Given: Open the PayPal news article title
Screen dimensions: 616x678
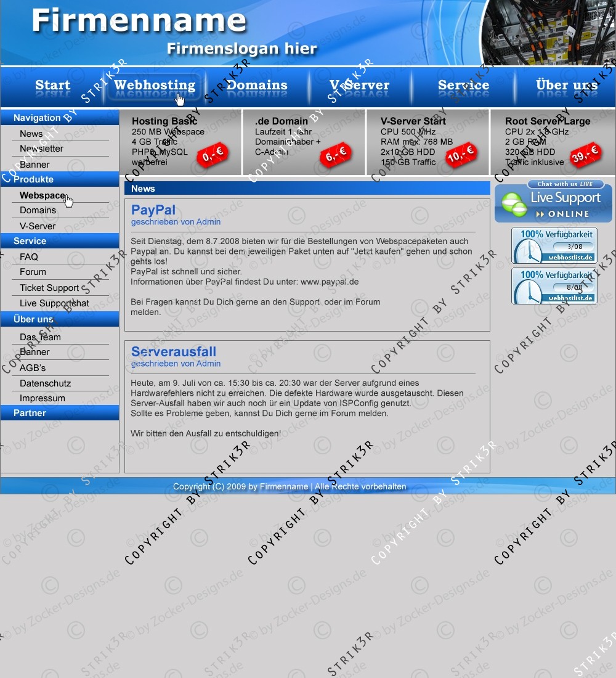Looking at the screenshot, I should click(153, 210).
